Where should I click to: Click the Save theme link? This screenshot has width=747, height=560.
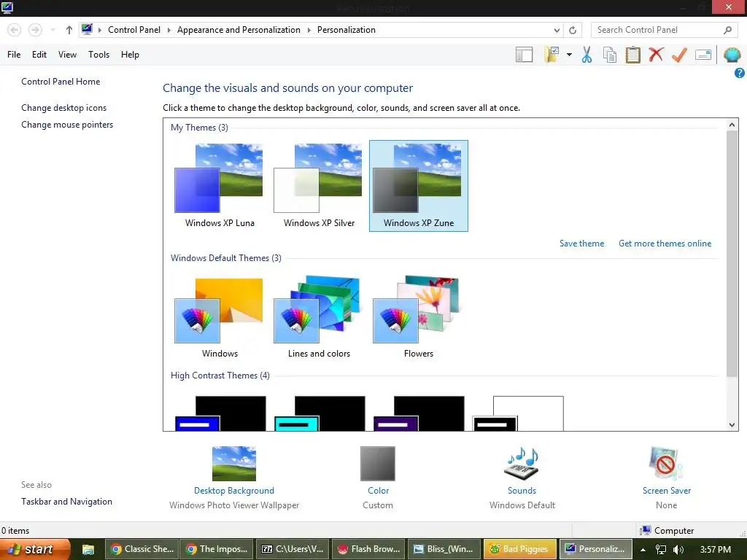click(581, 244)
